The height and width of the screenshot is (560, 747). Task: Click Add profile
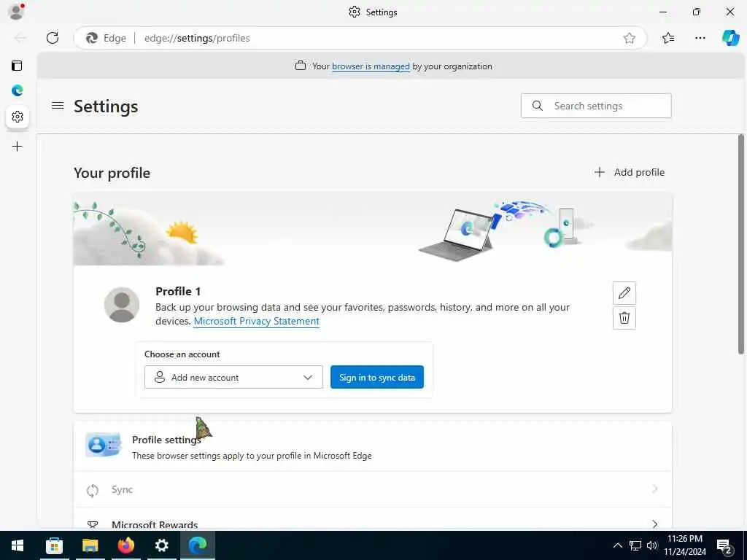pos(629,172)
